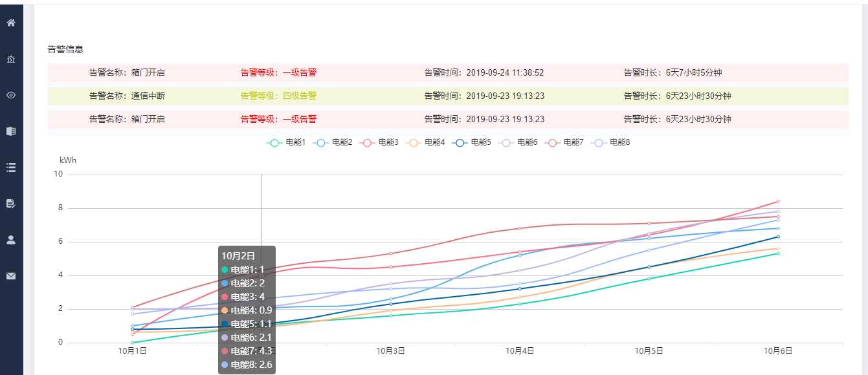Click the document edit sidebar icon
Image resolution: width=868 pixels, height=375 pixels.
(11, 204)
